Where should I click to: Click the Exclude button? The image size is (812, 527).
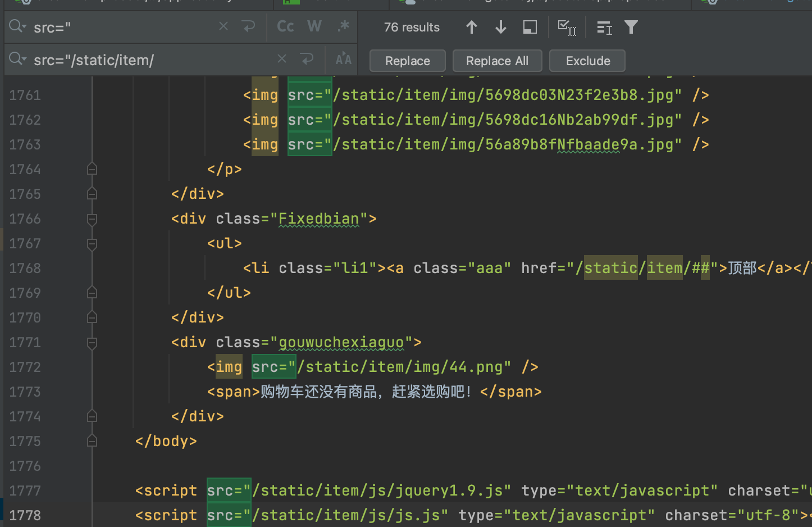pyautogui.click(x=587, y=61)
